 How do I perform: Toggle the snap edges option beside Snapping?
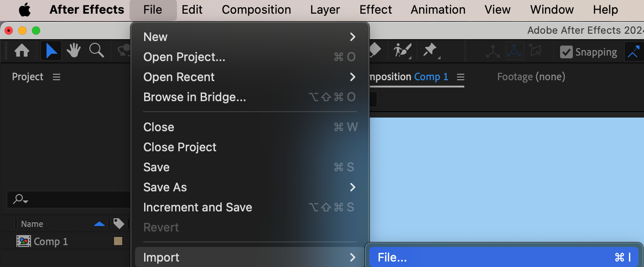(633, 52)
